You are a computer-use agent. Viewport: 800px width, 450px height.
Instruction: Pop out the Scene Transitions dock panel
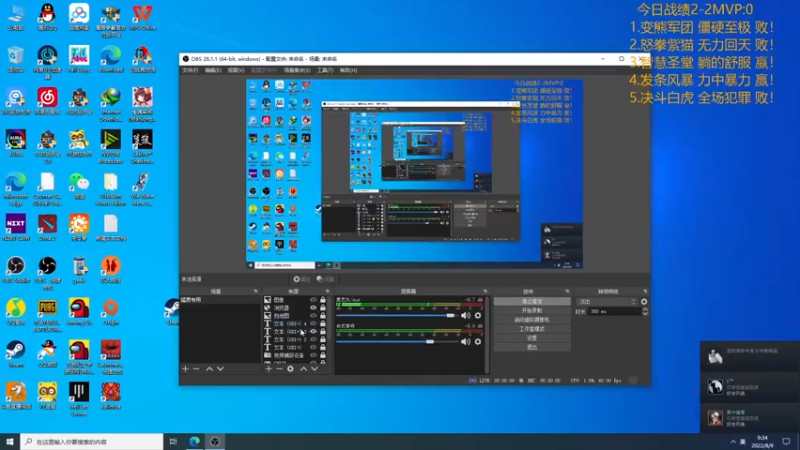coord(645,291)
